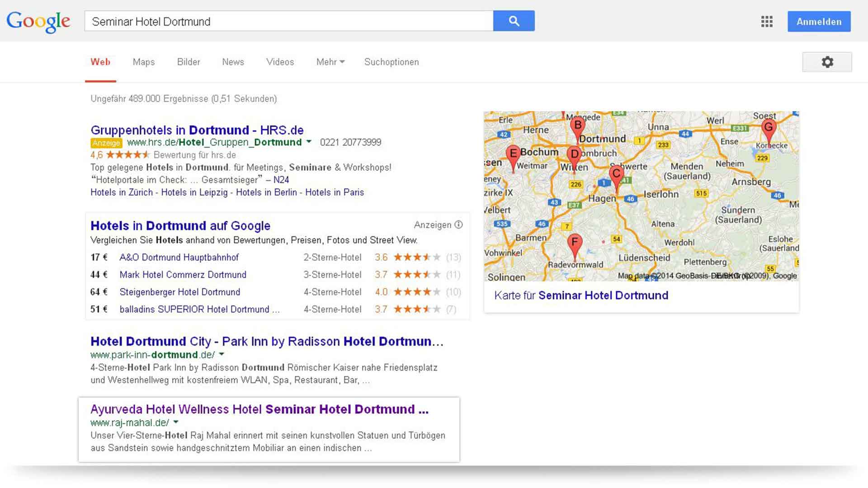Viewport: 868px width, 488px height.
Task: Open dropdown arrow next to hrs.de URL
Action: point(309,142)
